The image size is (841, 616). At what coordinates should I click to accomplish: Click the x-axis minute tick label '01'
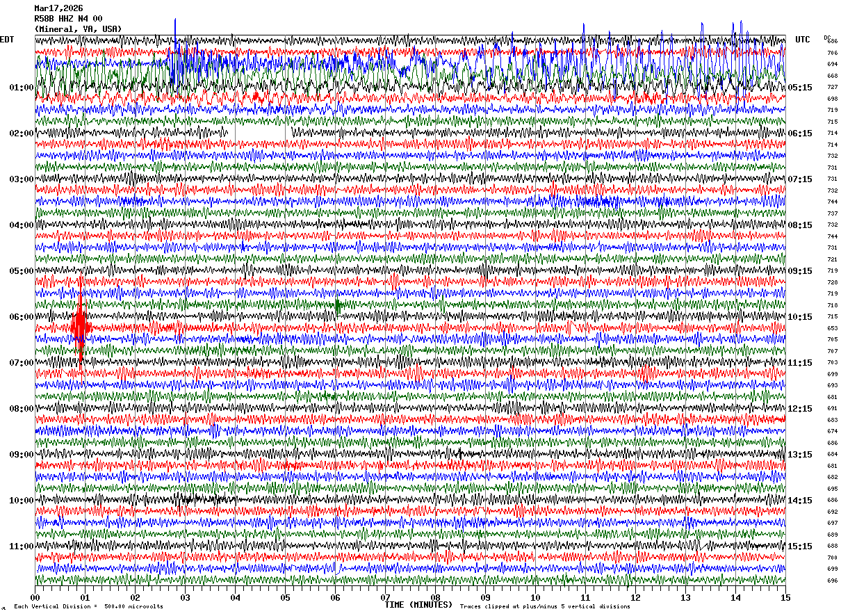[85, 597]
